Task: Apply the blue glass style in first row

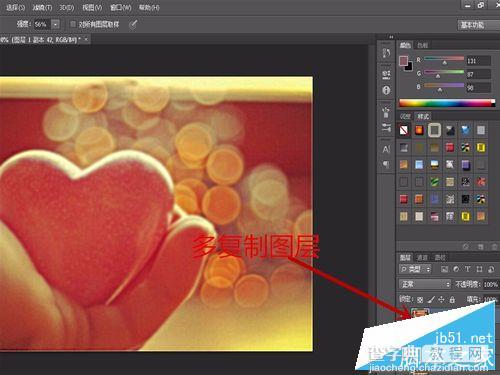Action: point(465,130)
